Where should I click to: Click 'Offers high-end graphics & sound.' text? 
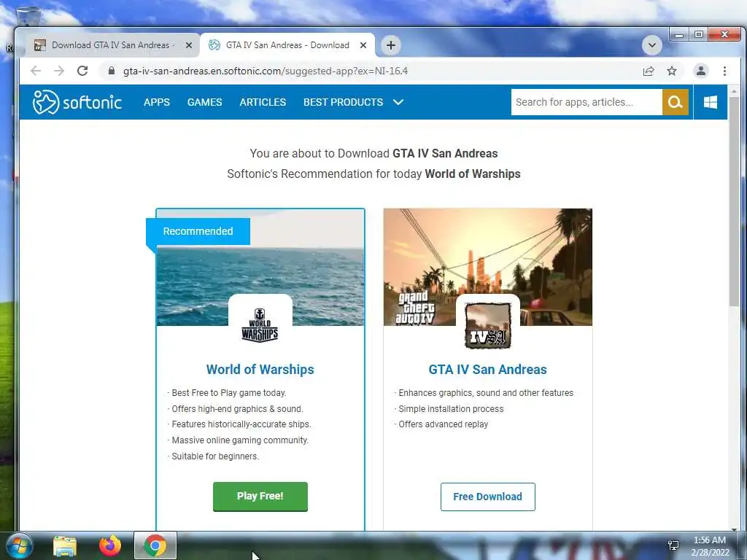click(x=237, y=408)
